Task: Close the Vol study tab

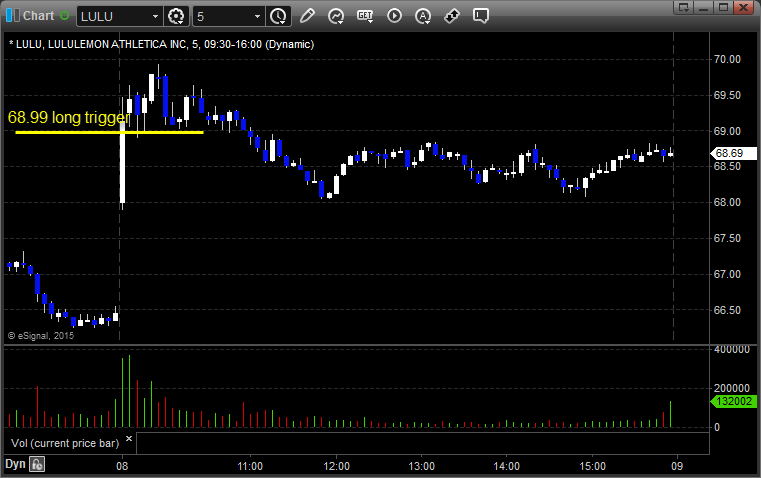Action: (x=128, y=439)
